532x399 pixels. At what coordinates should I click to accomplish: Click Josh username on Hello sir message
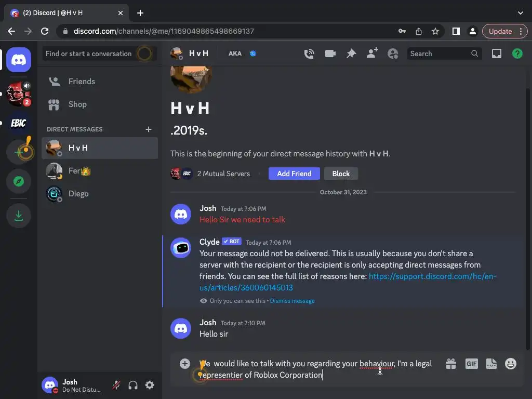click(208, 323)
